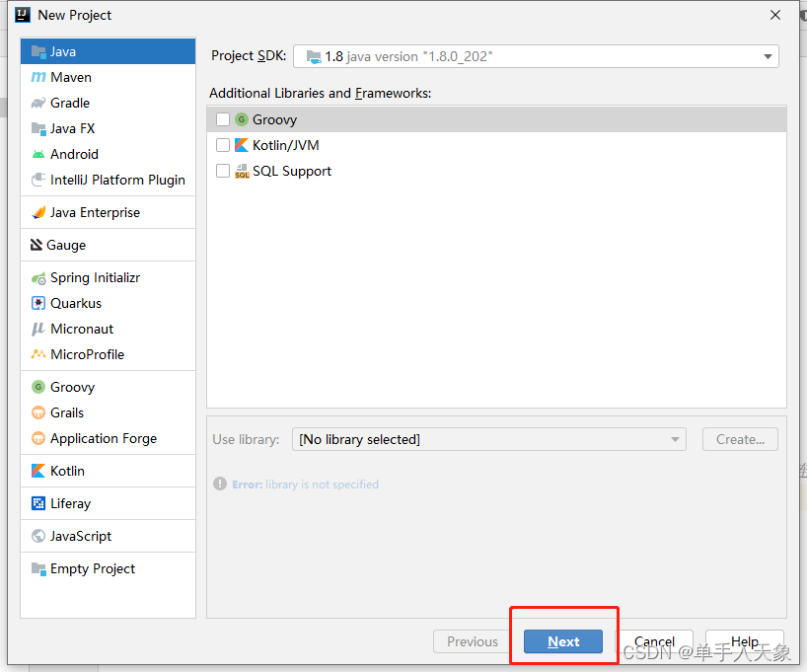Screen dimensions: 807x672
Task: Enable the SQL Support checkbox
Action: point(223,171)
